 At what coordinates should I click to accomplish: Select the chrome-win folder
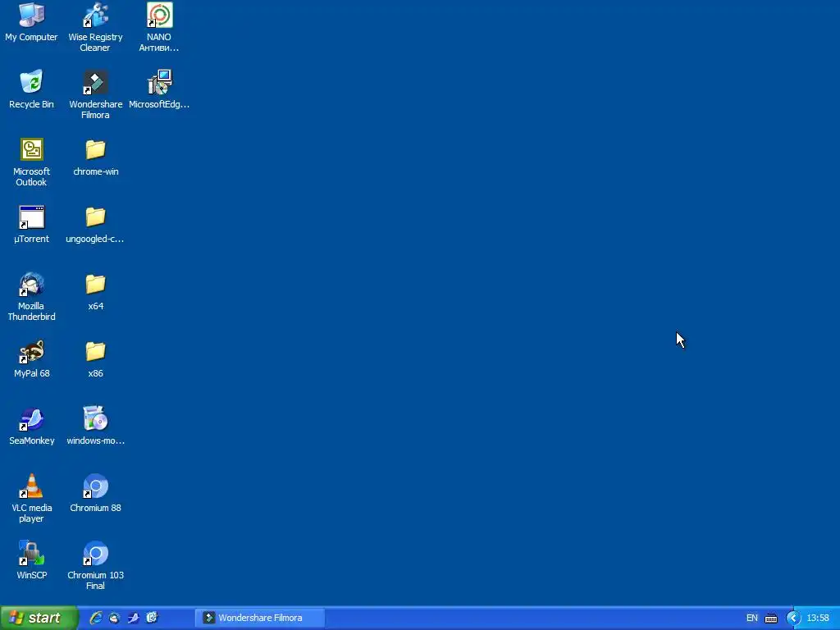pyautogui.click(x=95, y=157)
